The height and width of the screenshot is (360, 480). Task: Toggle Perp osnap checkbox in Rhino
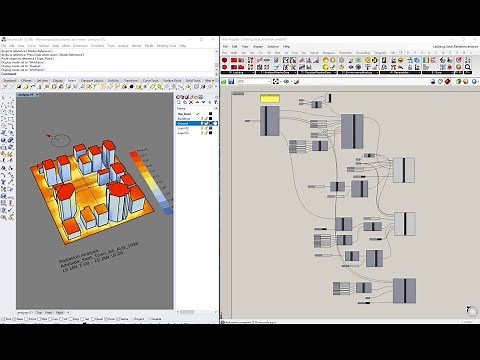point(71,319)
